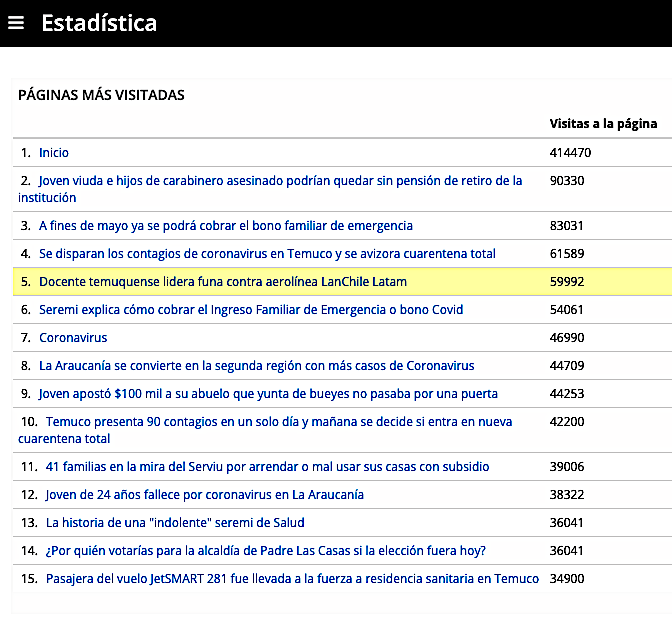Open the highlighted Docente temuquense LanChile article
The height and width of the screenshot is (644, 672).
[222, 282]
